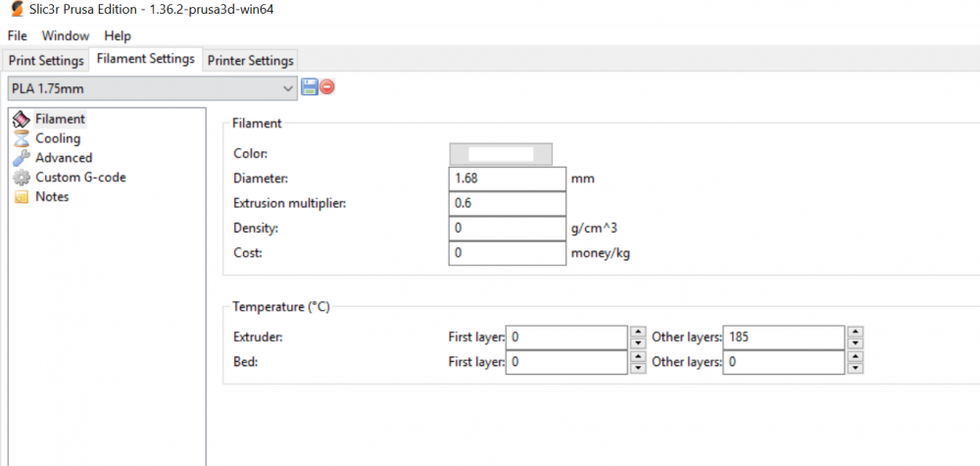Viewport: 980px width, 466px height.
Task: Select the Advanced wrench icon in sidebar
Action: pyautogui.click(x=22, y=158)
